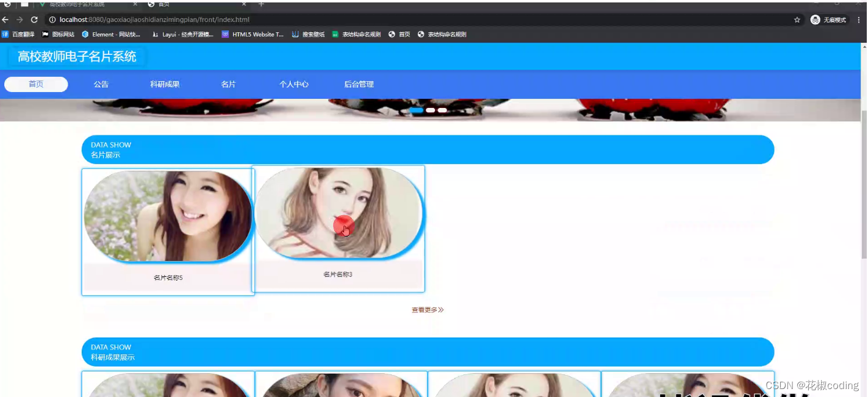The image size is (868, 397).
Task: Click the 名片名称3 caption text
Action: point(338,274)
